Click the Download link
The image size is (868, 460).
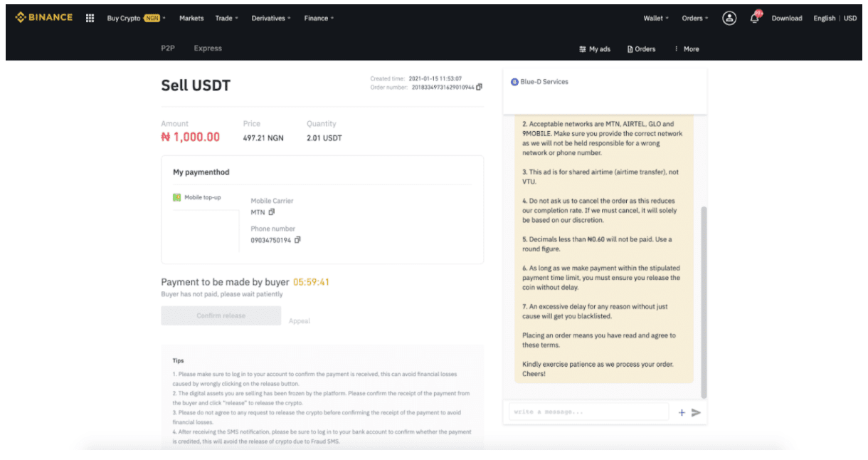pyautogui.click(x=787, y=19)
